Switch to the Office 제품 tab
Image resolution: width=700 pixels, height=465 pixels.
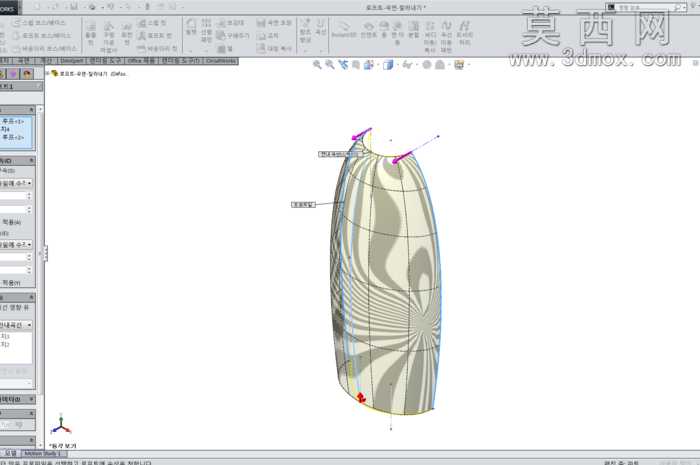(x=141, y=61)
